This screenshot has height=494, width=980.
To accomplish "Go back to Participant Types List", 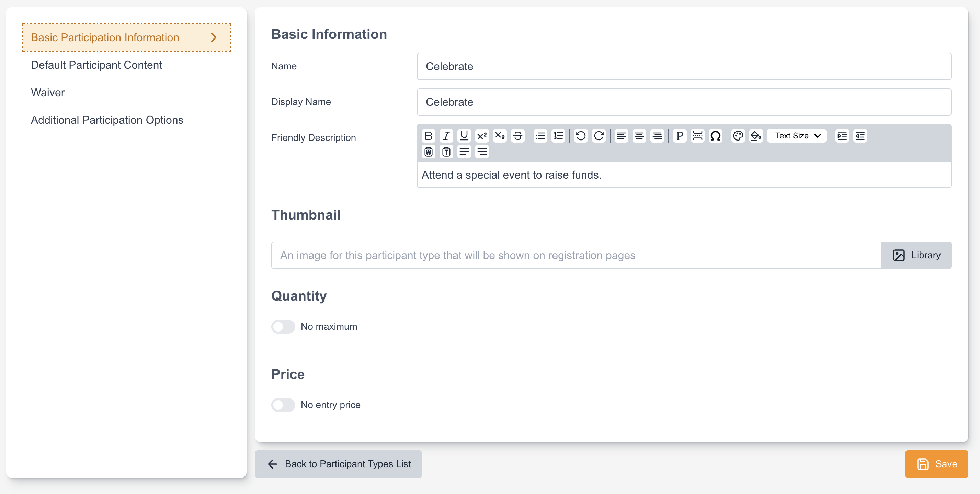I will [x=338, y=464].
